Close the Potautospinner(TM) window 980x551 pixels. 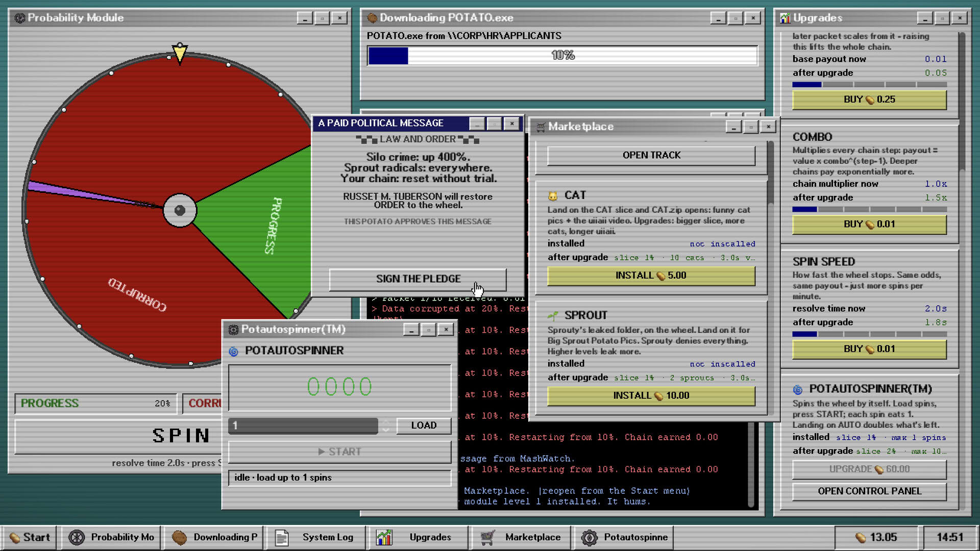446,330
